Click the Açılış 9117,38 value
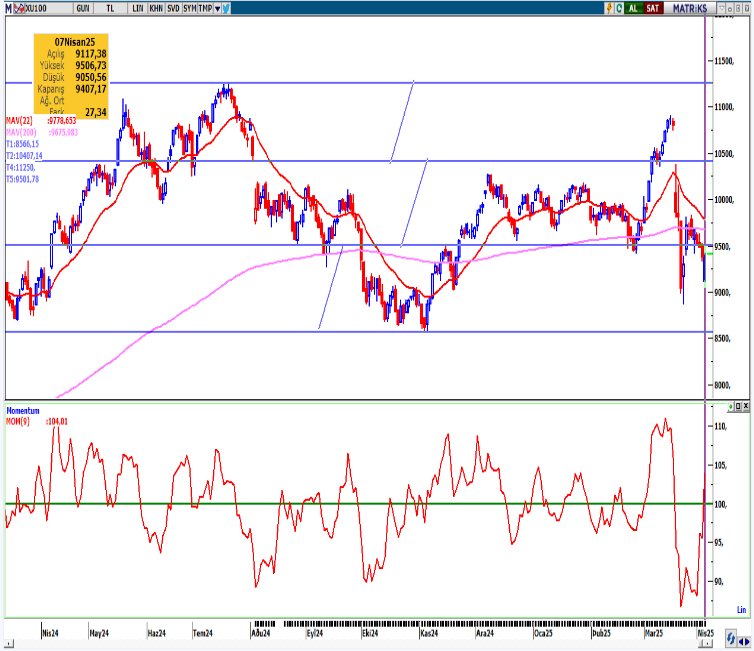Screen dimensions: 754x651 91,54
